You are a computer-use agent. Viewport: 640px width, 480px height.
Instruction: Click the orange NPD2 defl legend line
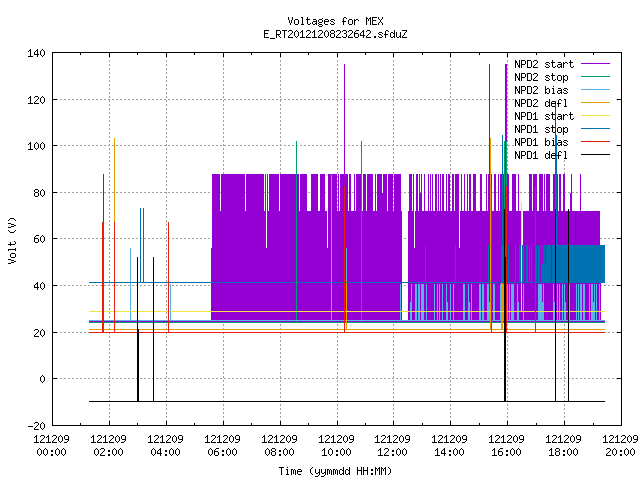tap(595, 103)
